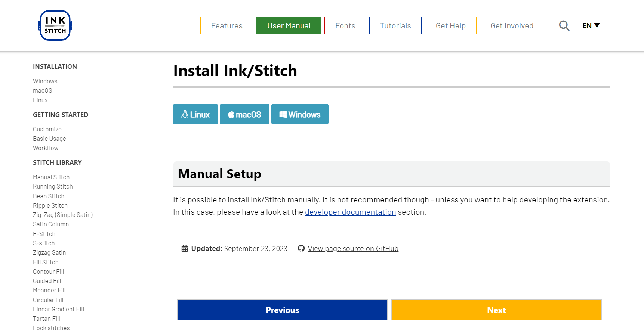Click the Manual Setup heading

click(x=219, y=174)
